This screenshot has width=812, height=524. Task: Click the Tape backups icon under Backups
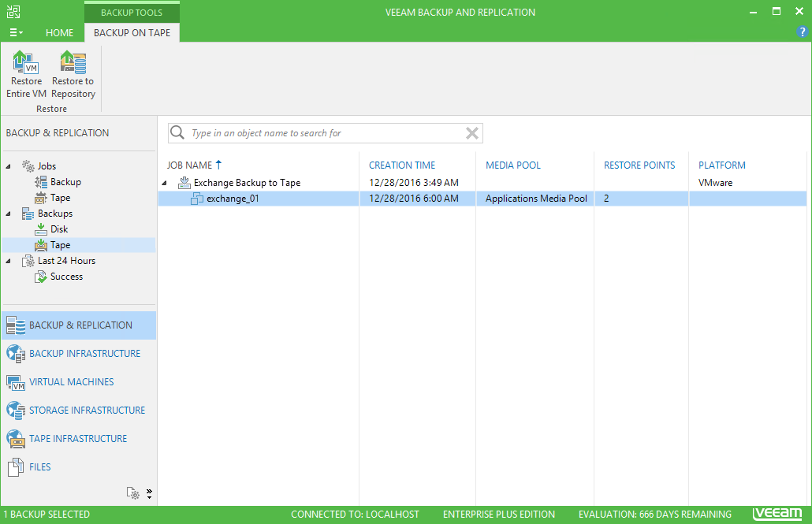pyautogui.click(x=41, y=245)
